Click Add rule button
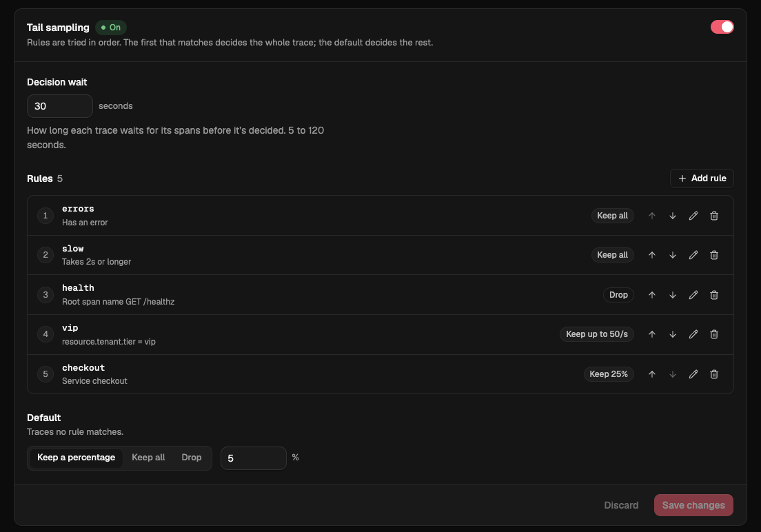 click(x=702, y=178)
